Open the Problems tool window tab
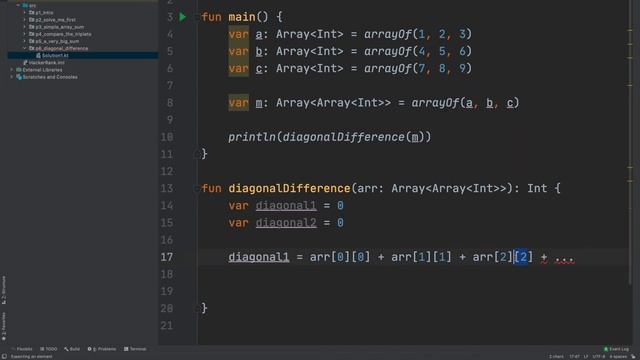The image size is (640, 360). (x=102, y=349)
